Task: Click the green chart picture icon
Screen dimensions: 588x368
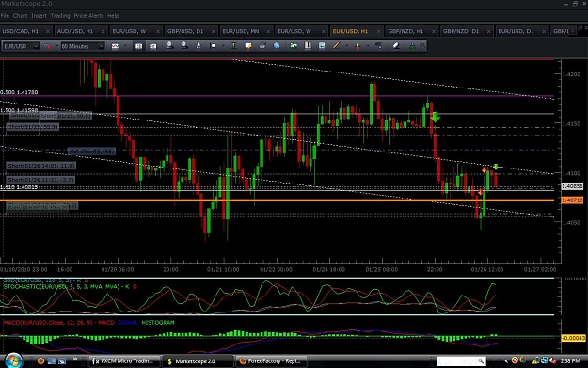Action: (x=294, y=46)
